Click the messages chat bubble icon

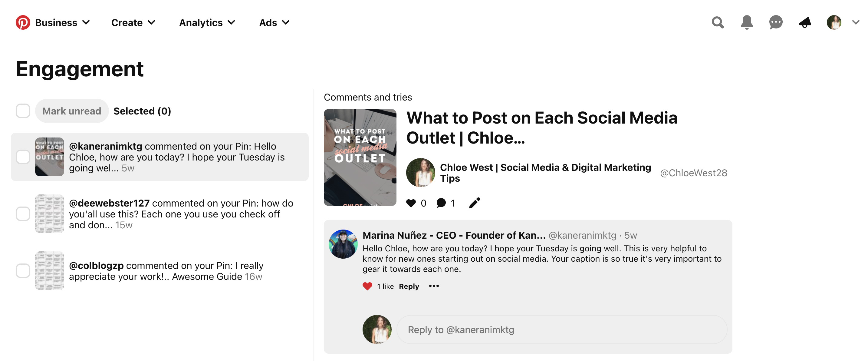(x=776, y=23)
